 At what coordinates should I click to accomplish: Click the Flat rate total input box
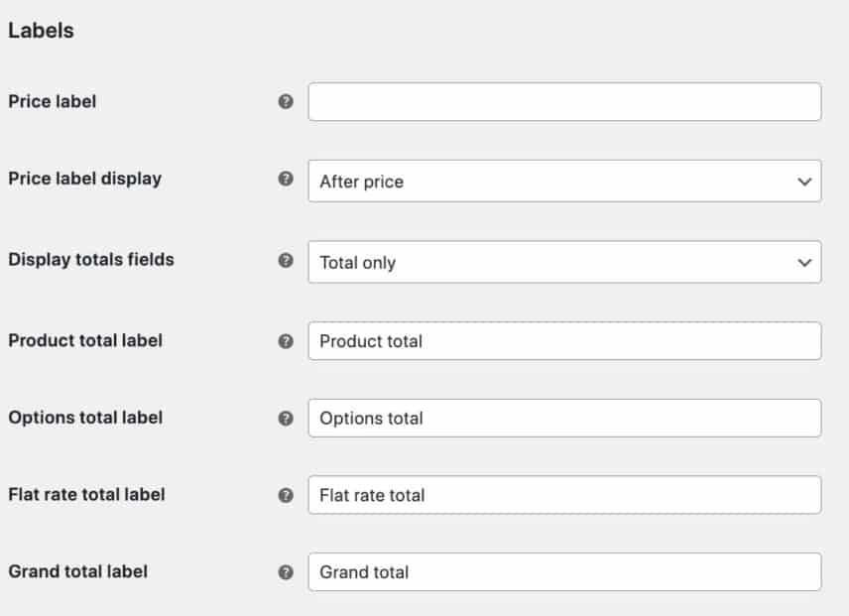pyautogui.click(x=564, y=494)
